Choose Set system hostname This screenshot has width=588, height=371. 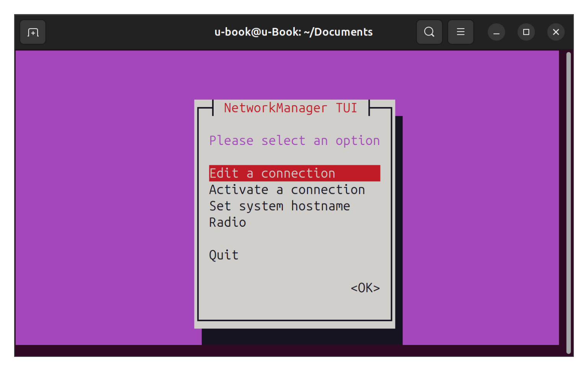tap(279, 206)
